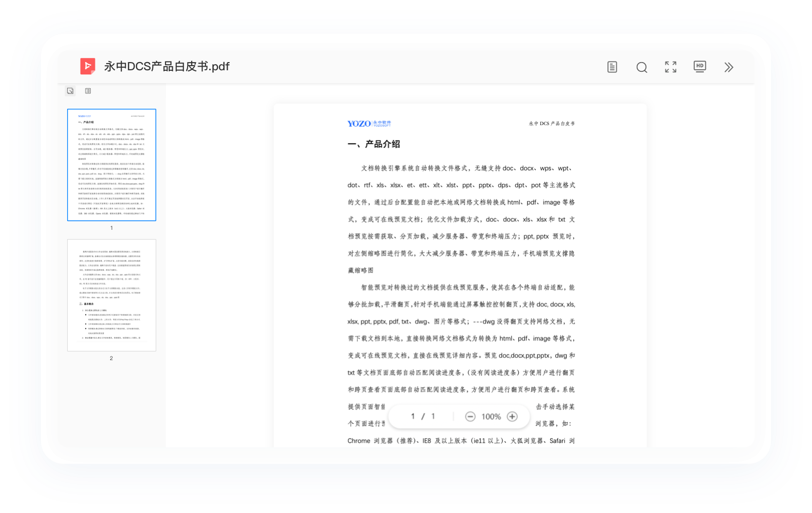Open the search magnifier icon
Viewport: 812px width, 513px height.
[x=641, y=67]
